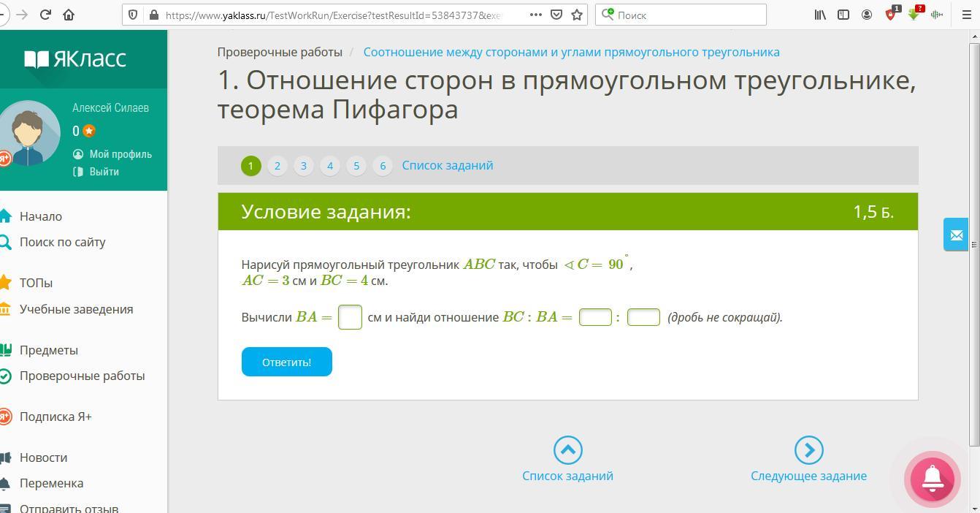The height and width of the screenshot is (513, 980).
Task: Go to browser home page icon
Action: (69, 15)
